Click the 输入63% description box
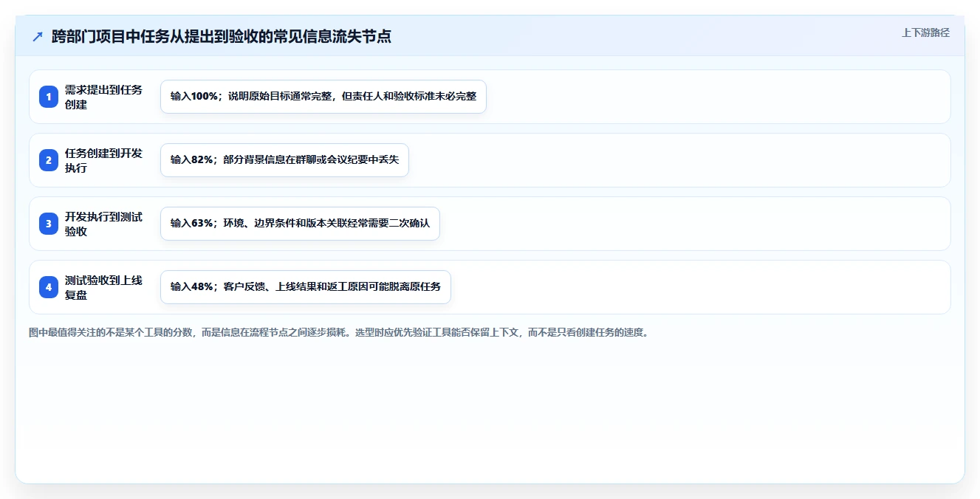 click(x=300, y=224)
